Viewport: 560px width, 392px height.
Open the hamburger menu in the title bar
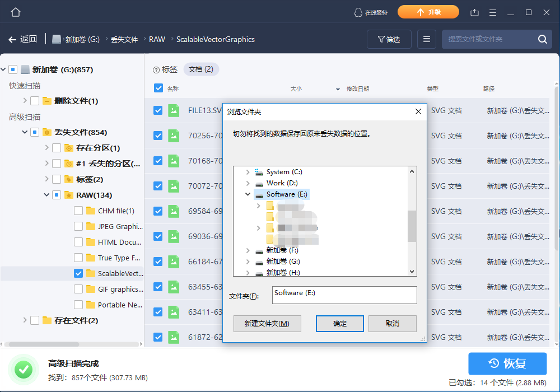point(492,12)
